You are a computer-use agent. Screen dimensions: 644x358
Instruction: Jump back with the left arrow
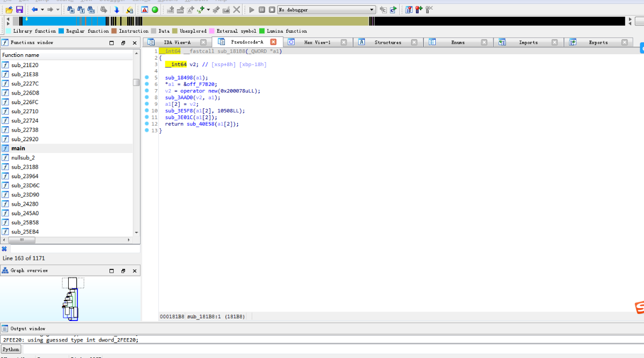pyautogui.click(x=34, y=10)
